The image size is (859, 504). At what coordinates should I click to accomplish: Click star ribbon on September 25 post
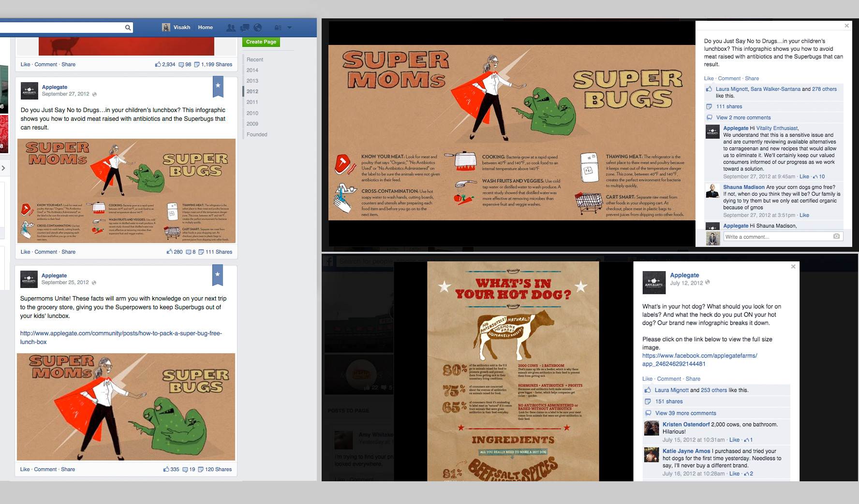(218, 274)
